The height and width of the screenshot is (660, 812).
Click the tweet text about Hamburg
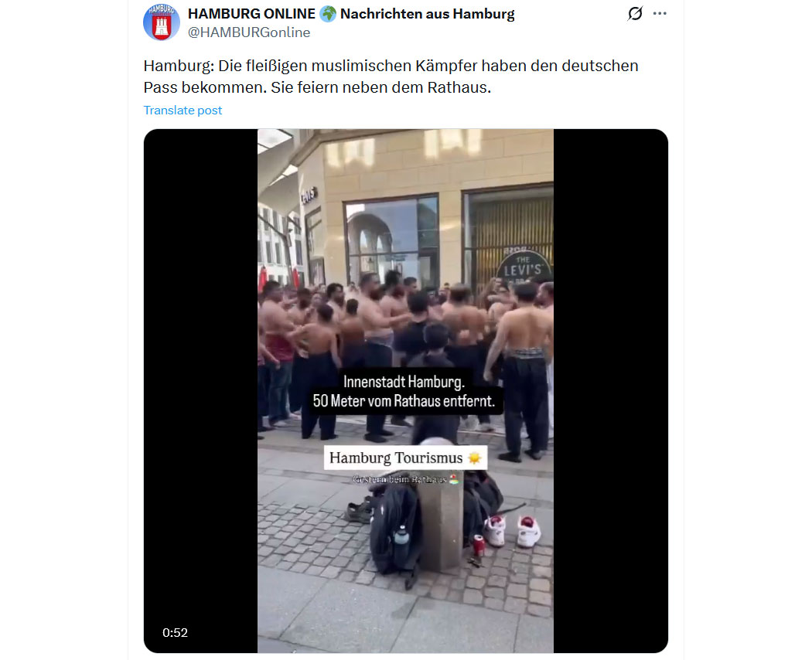(x=391, y=77)
